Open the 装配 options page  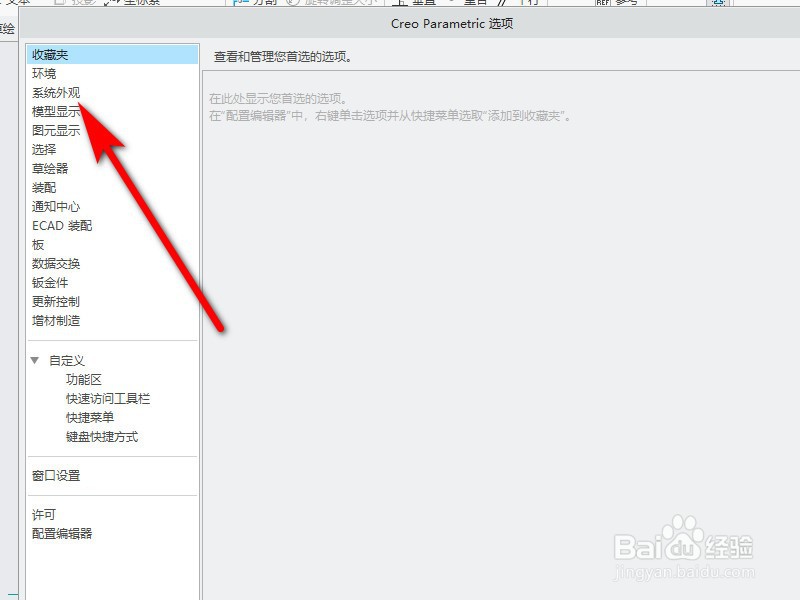(44, 187)
